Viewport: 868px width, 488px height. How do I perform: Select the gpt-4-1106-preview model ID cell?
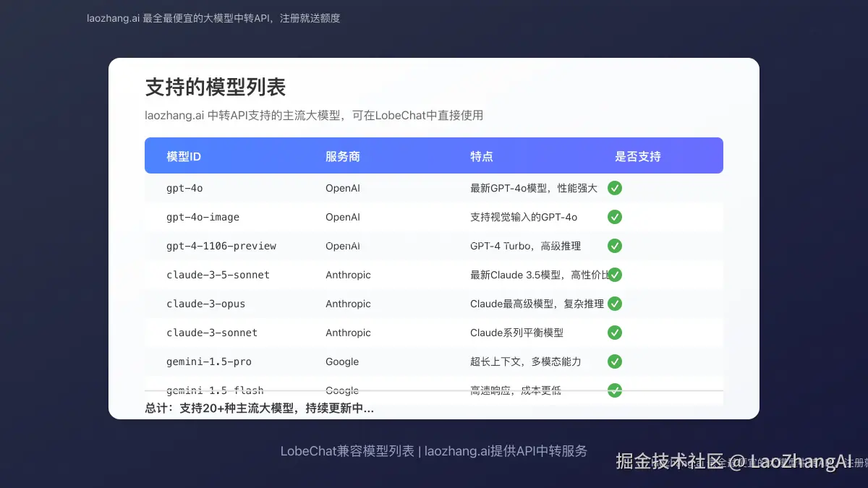[x=221, y=246]
